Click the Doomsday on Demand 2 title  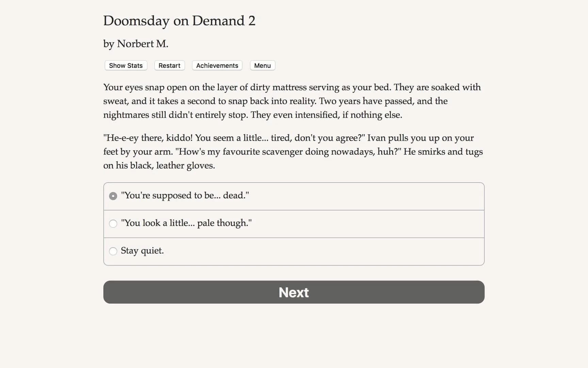coord(179,21)
